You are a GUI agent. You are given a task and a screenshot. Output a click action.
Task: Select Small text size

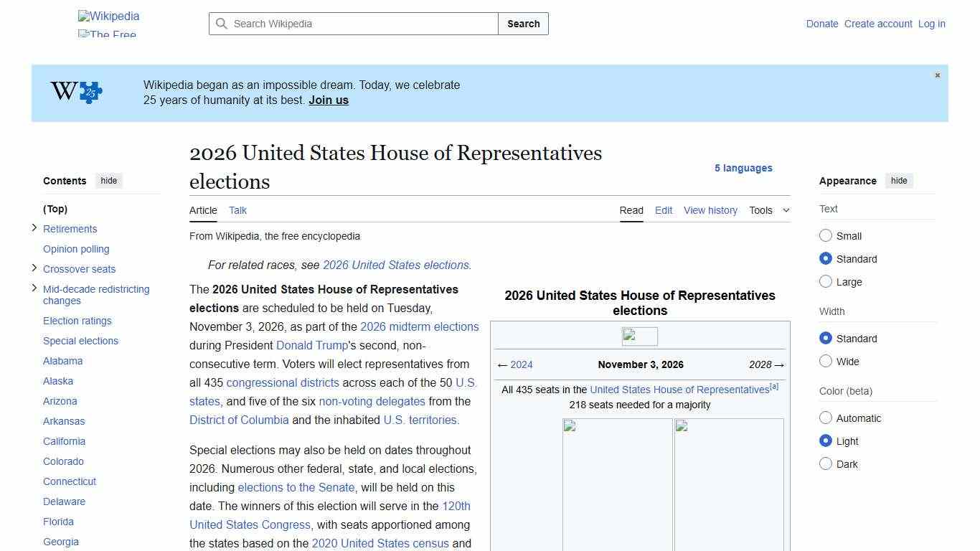pyautogui.click(x=826, y=235)
